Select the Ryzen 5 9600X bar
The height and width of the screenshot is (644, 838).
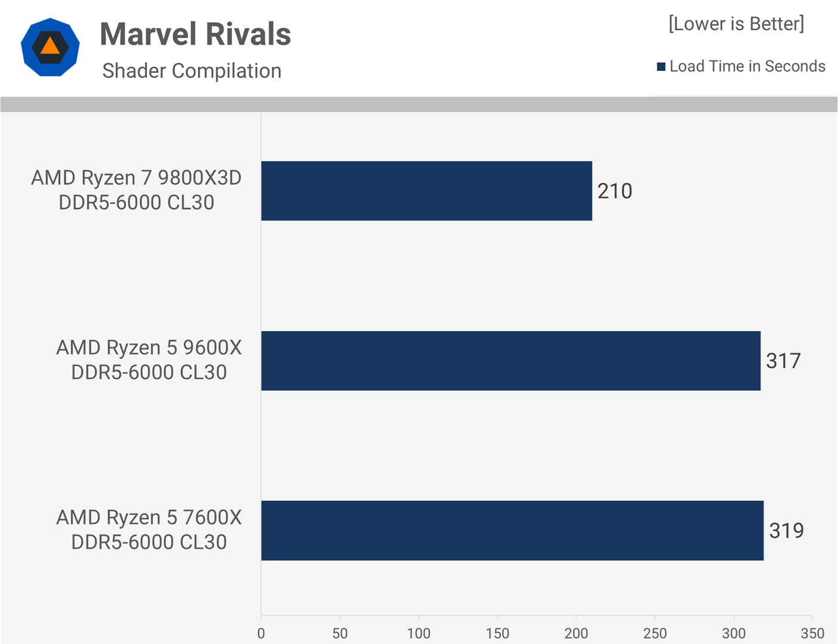pos(510,360)
